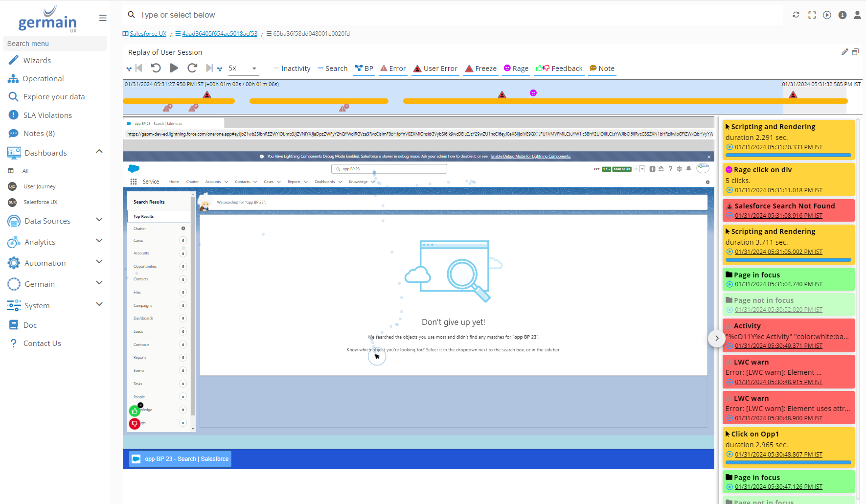866x504 pixels.
Task: Click the Salesforce UX breadcrumb link
Action: [x=148, y=34]
